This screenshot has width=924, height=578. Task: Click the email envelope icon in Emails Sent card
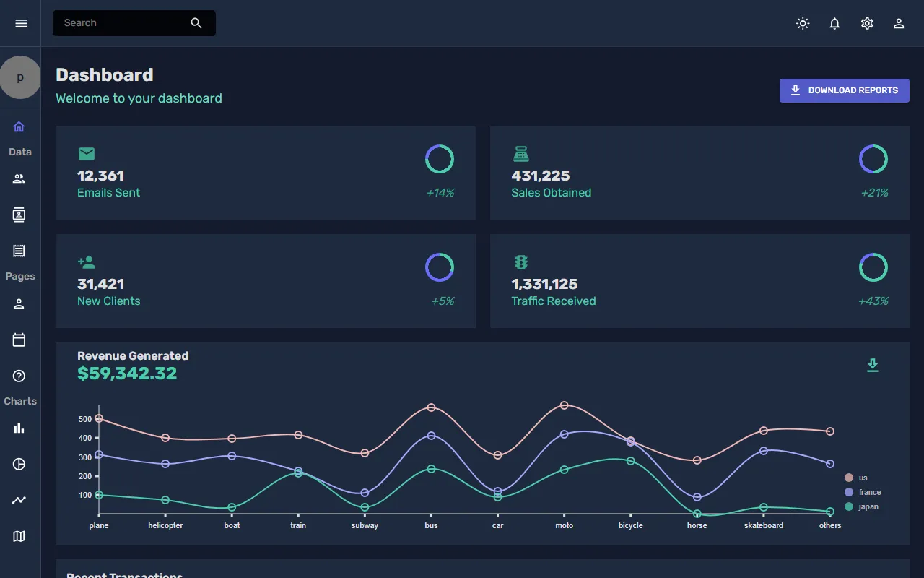pos(87,154)
